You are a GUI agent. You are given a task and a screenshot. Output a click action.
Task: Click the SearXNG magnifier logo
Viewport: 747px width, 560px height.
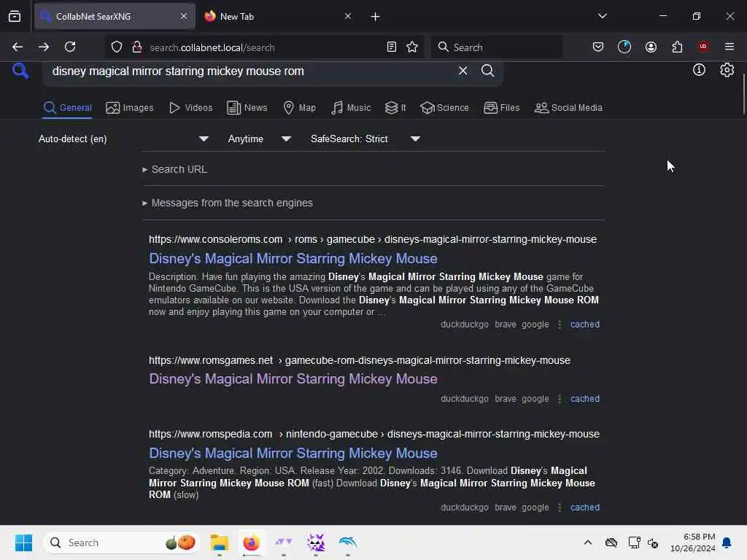click(20, 71)
